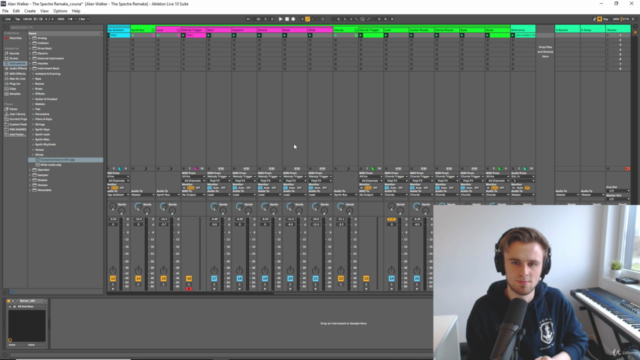The height and width of the screenshot is (360, 640).
Task: Open Synth Bus Audio To Master dropdown
Action: [143, 195]
